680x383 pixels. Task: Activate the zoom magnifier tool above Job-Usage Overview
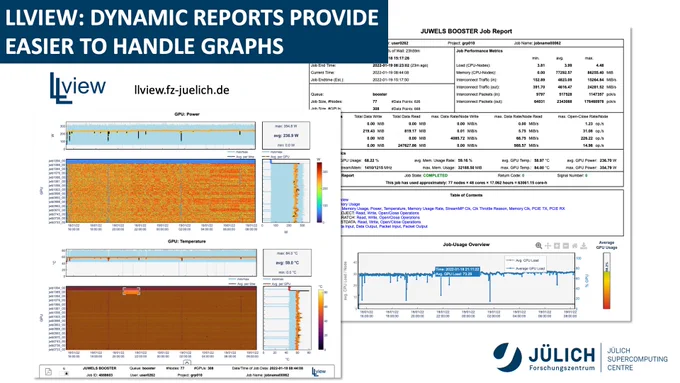(539, 246)
